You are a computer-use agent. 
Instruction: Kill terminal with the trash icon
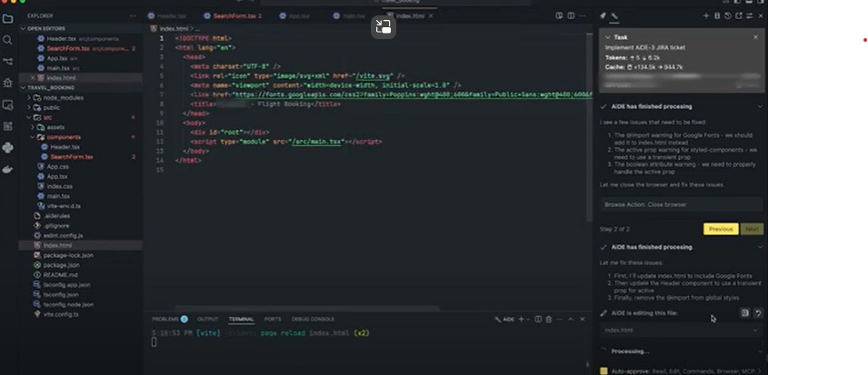549,320
